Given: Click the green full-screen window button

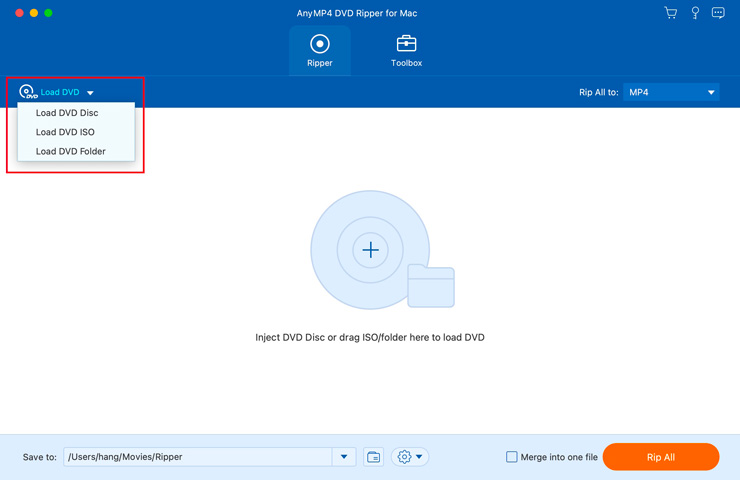Looking at the screenshot, I should pyautogui.click(x=48, y=13).
